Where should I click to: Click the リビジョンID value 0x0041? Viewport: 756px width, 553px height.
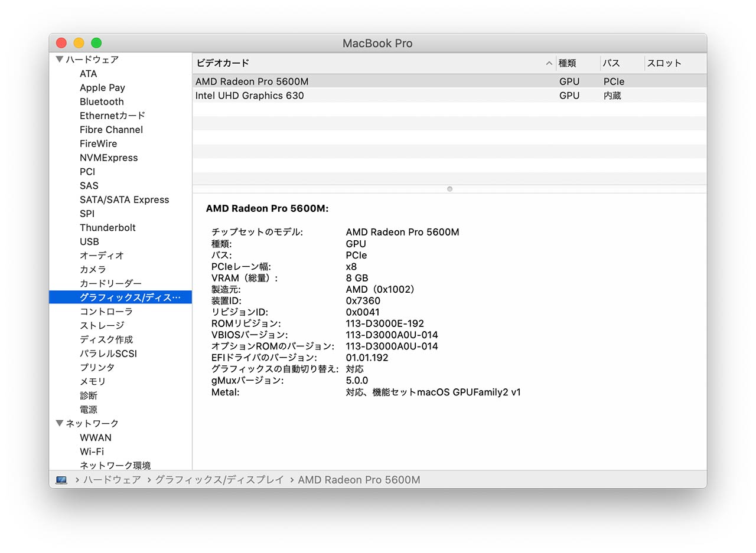coord(363,312)
